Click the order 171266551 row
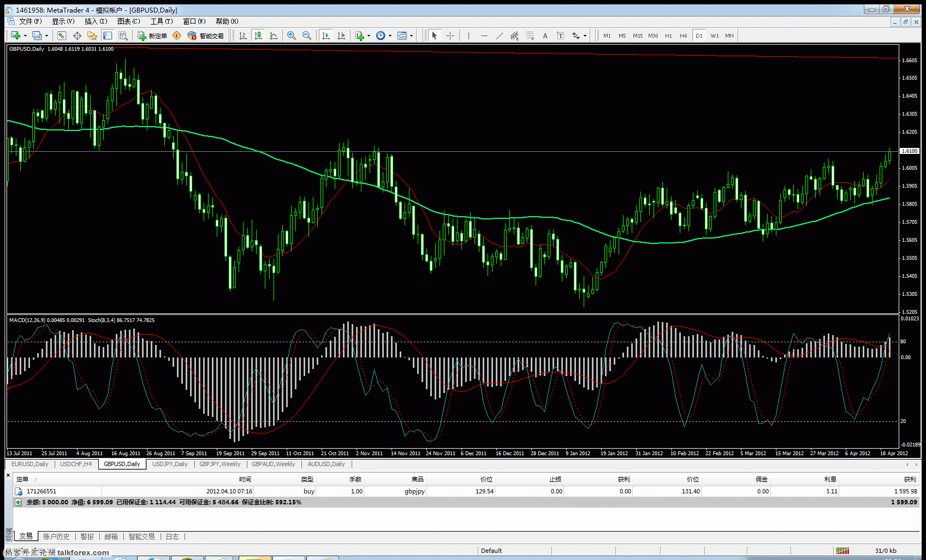This screenshot has height=560, width=926. 466,491
